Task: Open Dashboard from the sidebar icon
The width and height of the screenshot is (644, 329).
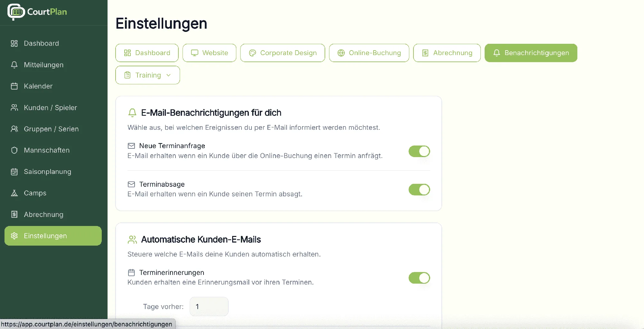Action: point(14,43)
